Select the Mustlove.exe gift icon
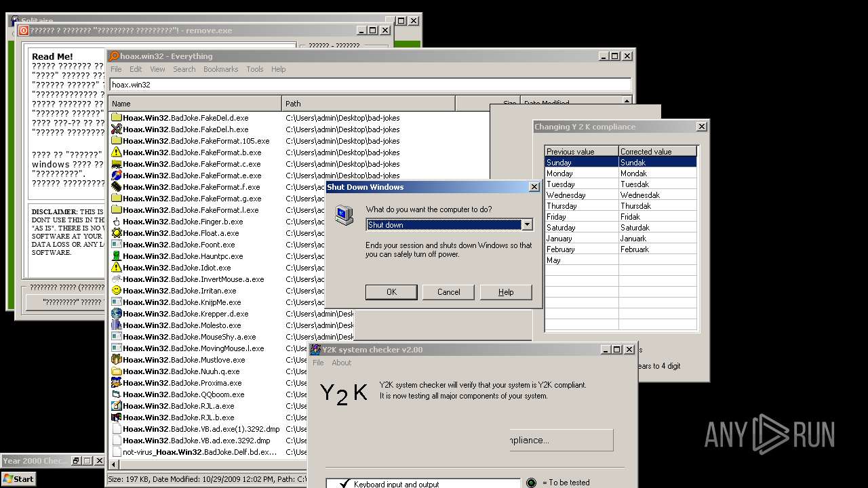Screen dimensions: 868x488 pos(117,360)
